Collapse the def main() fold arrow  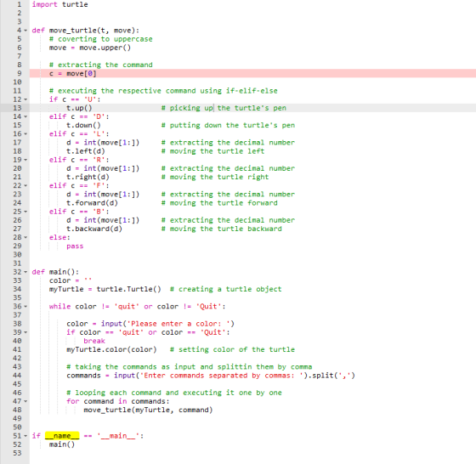click(x=25, y=272)
